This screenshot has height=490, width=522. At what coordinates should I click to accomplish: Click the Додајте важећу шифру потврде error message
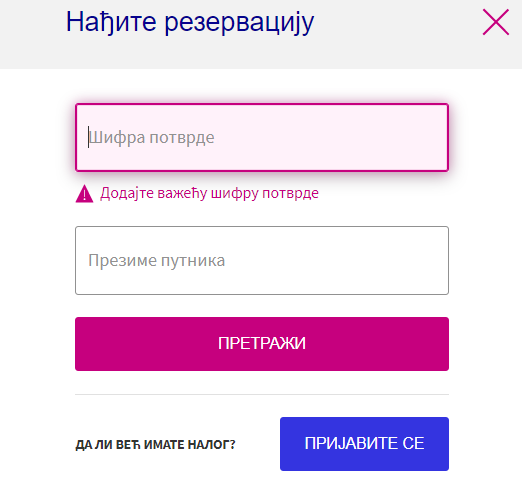click(x=209, y=193)
